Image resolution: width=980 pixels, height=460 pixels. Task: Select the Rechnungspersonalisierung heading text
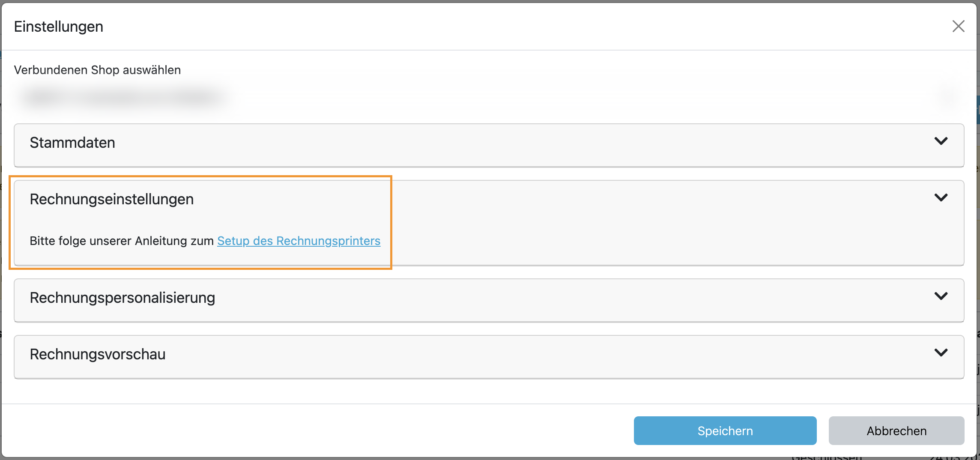pos(122,298)
